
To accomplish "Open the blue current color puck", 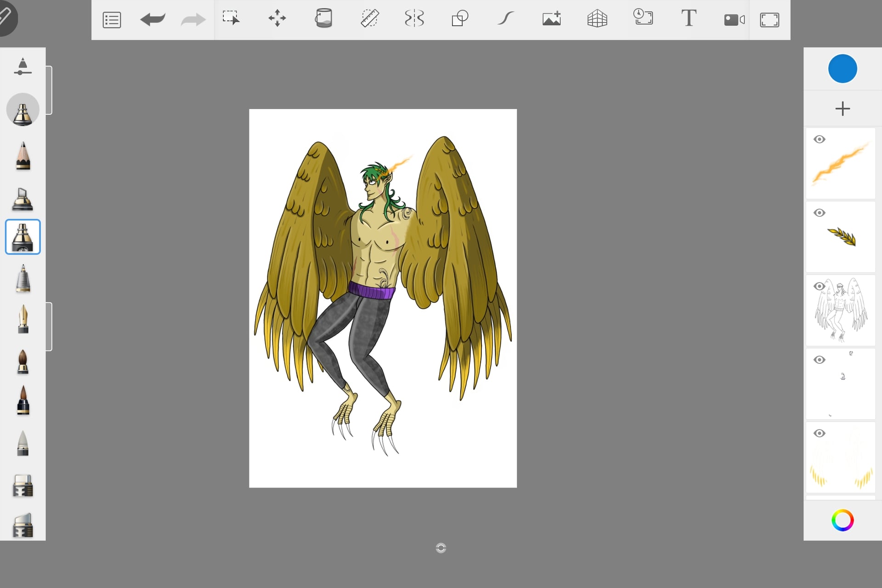I will [x=842, y=68].
